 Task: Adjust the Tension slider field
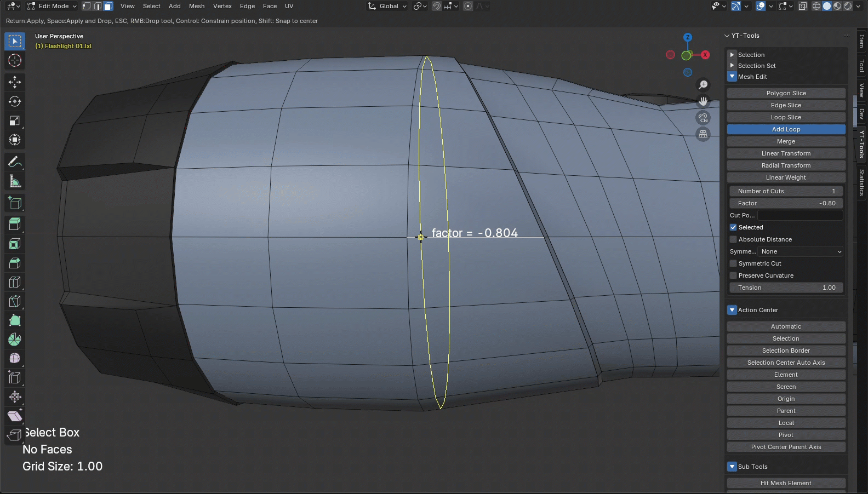(x=786, y=288)
